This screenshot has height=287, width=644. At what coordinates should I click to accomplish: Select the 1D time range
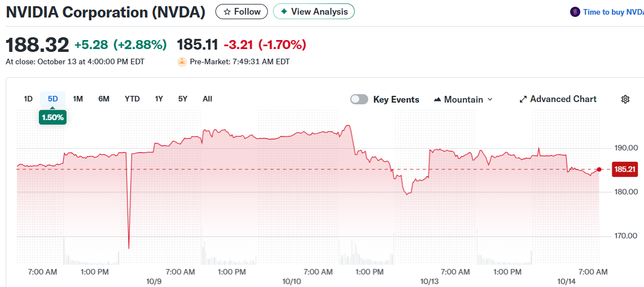(28, 99)
